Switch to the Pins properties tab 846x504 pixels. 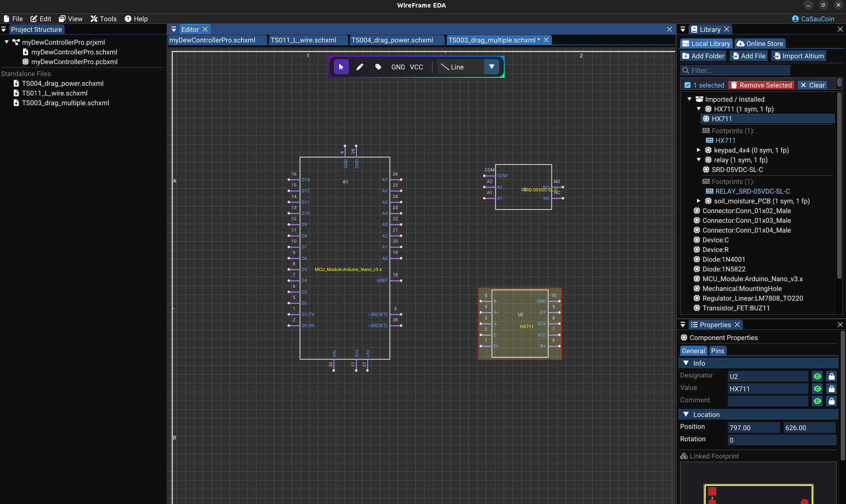[717, 351]
